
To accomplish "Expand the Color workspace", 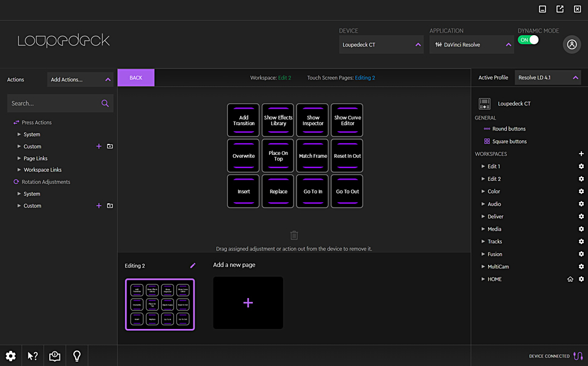I will coord(483,191).
